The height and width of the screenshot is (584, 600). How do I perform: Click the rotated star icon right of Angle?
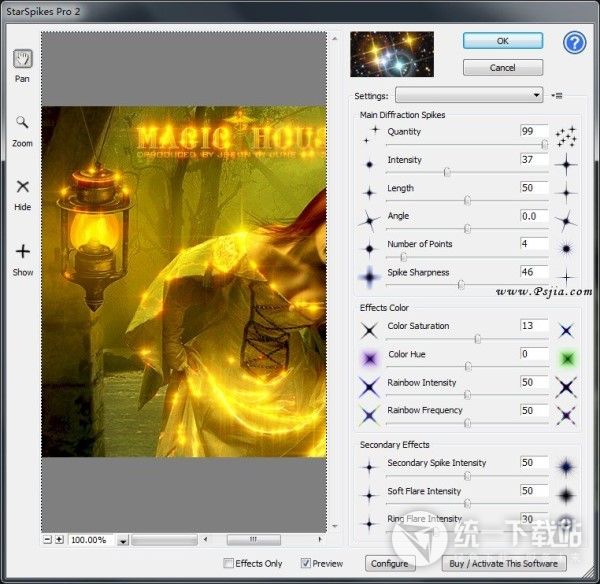pyautogui.click(x=566, y=221)
